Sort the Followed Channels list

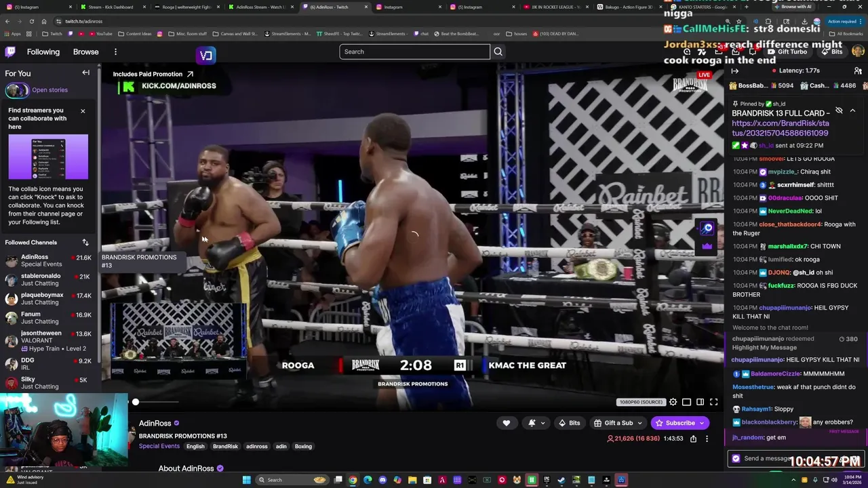coord(85,242)
